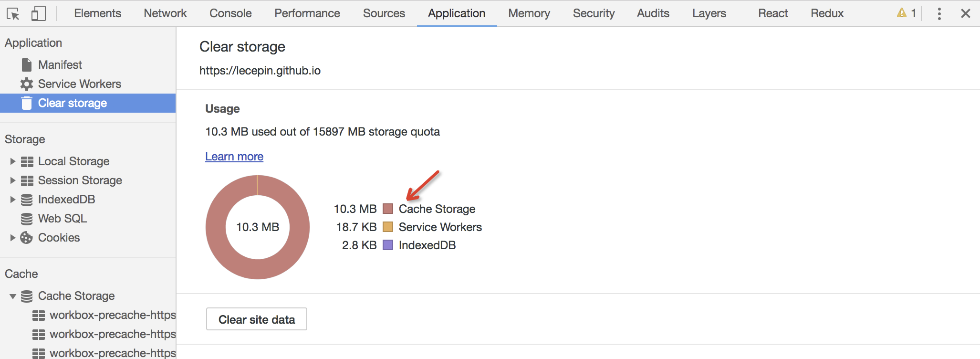980x359 pixels.
Task: Click the Service Workers gear icon
Action: tap(27, 84)
